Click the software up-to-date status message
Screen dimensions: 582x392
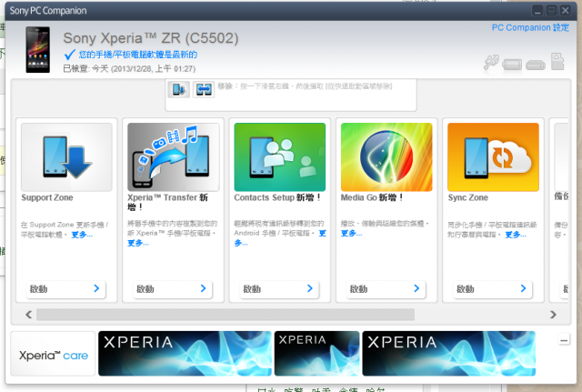(137, 55)
